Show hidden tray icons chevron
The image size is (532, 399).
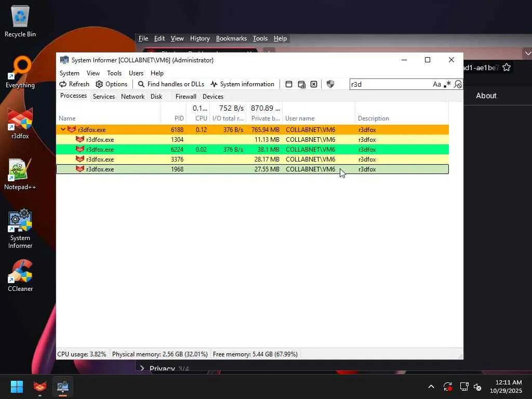click(431, 387)
